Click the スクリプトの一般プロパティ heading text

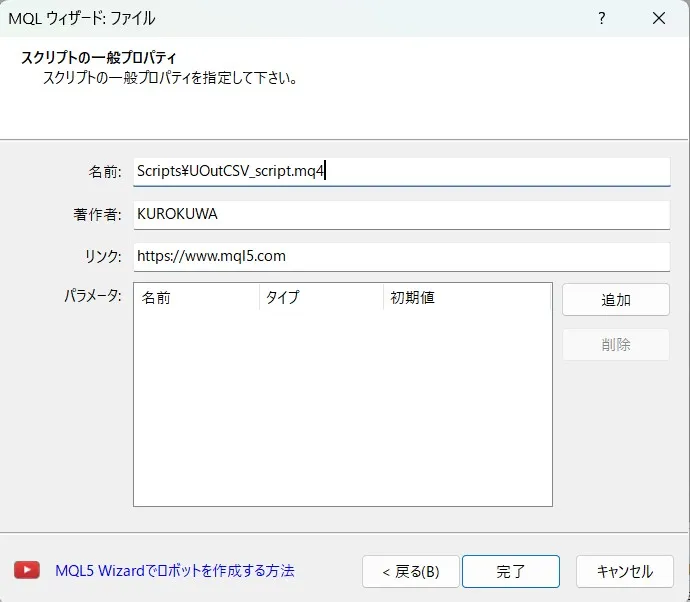coord(99,58)
